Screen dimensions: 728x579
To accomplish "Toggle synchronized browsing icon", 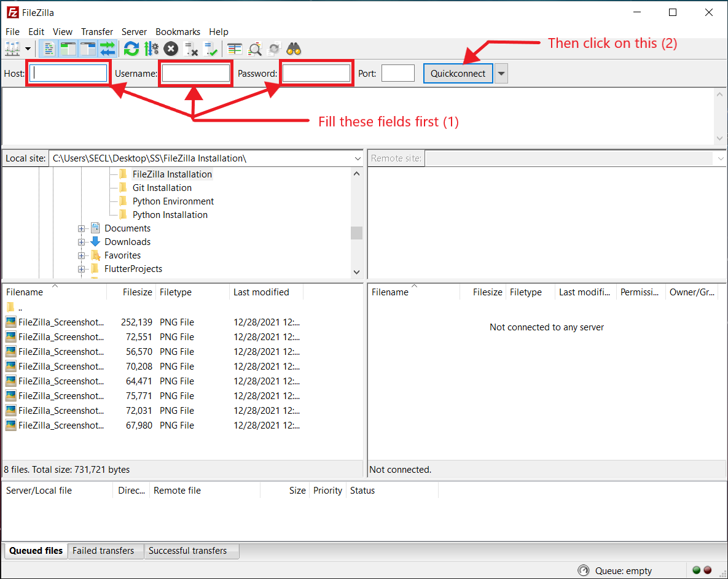I will coord(274,49).
